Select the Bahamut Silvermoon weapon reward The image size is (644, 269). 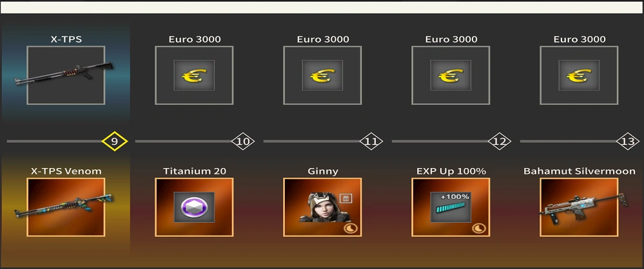point(579,207)
